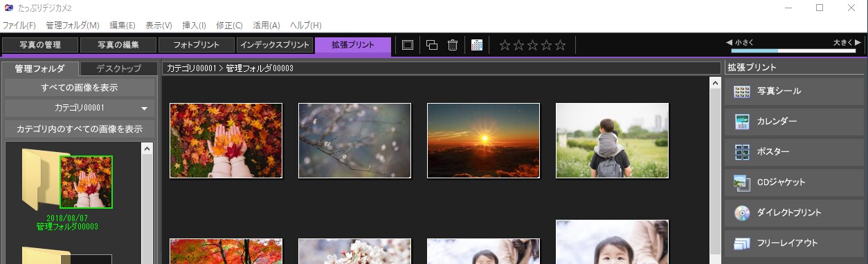Image resolution: width=868 pixels, height=264 pixels.
Task: Click the thumbnail size slider bar
Action: coord(793,50)
